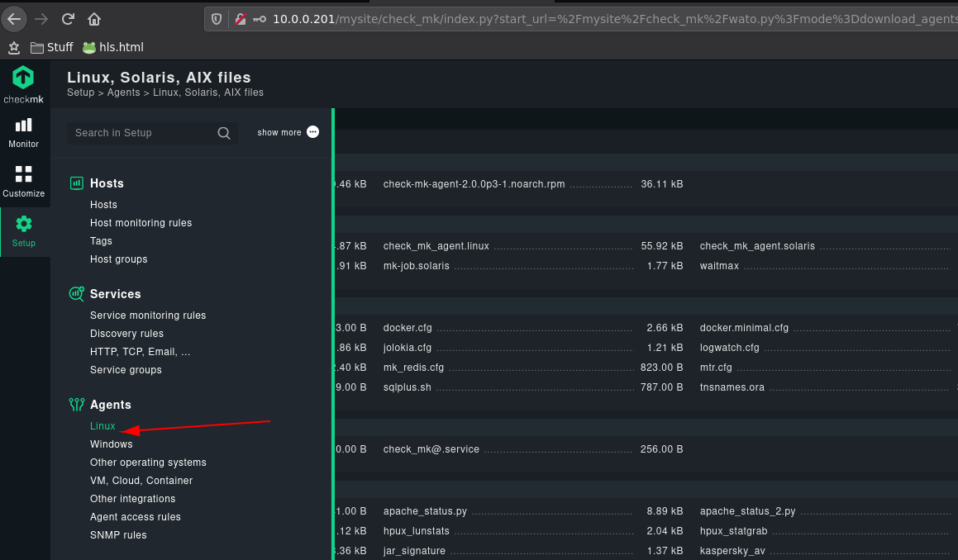The height and width of the screenshot is (560, 958).
Task: Download check_mk_agent.linux
Action: tap(436, 246)
